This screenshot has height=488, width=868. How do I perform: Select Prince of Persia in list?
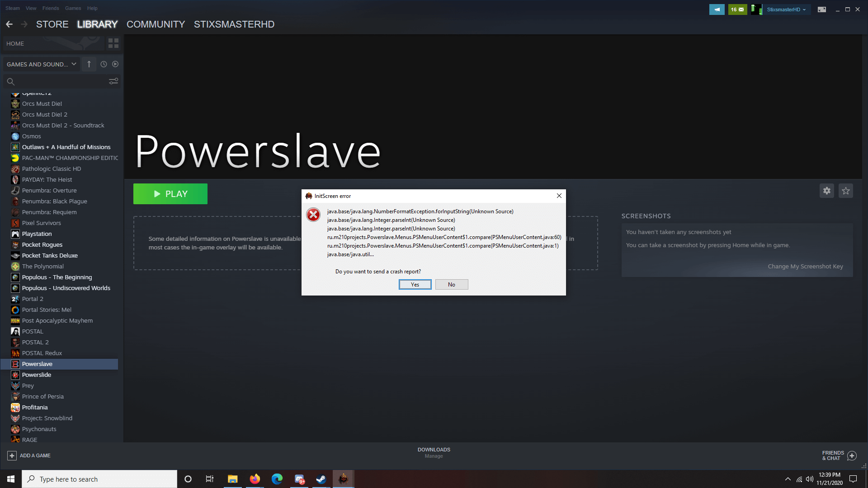pos(60,396)
